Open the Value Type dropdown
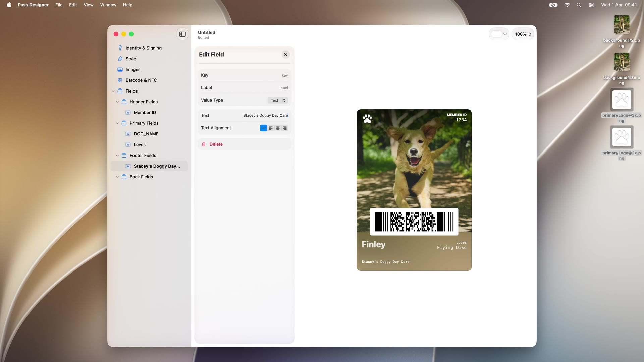The image size is (644, 362). 278,100
